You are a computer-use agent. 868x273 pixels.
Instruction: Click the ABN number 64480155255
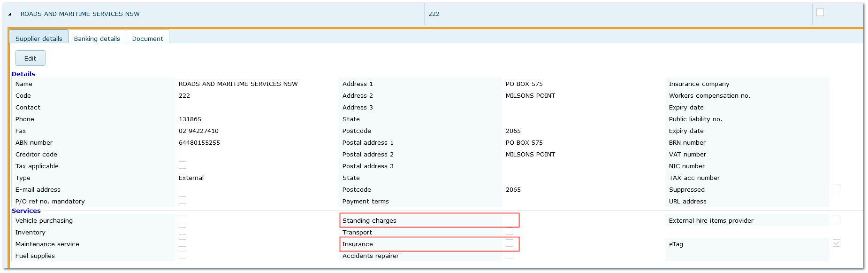(199, 143)
